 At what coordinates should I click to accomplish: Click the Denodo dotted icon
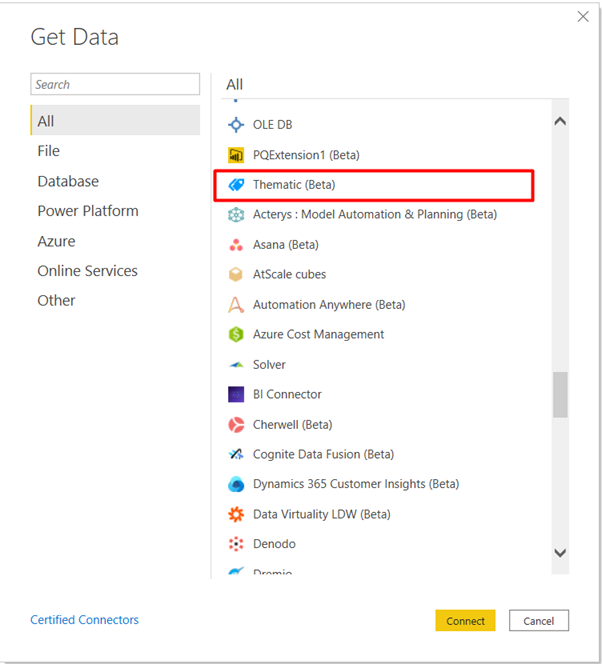point(236,544)
